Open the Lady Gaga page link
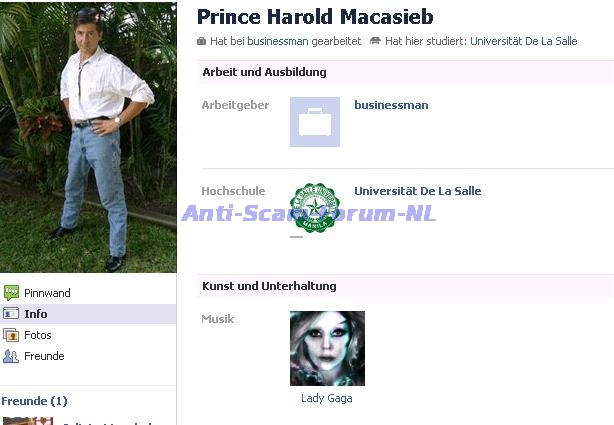 pyautogui.click(x=327, y=398)
